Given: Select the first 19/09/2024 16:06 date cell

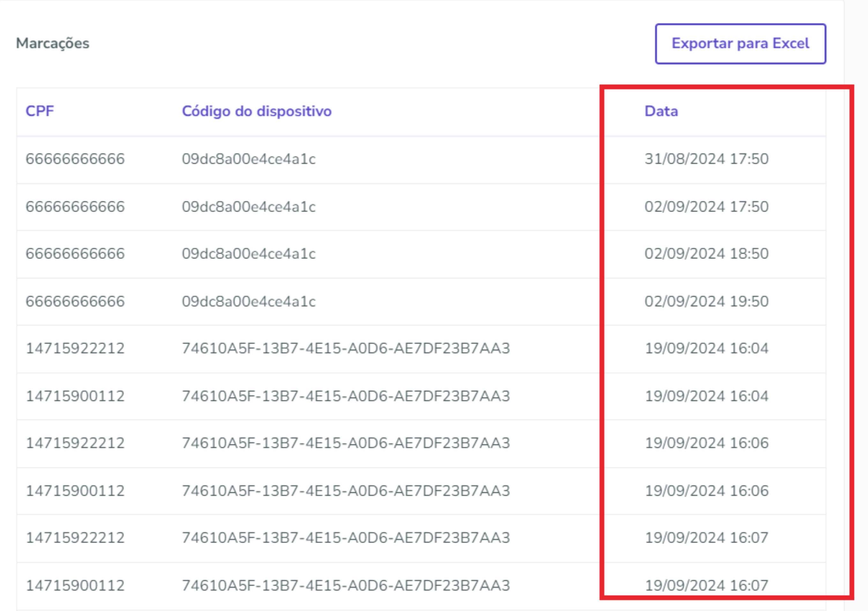Looking at the screenshot, I should tap(706, 443).
